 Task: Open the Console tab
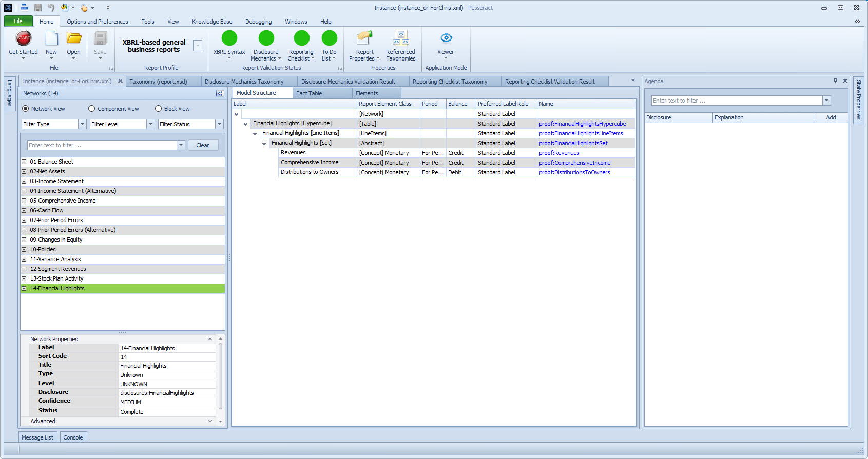coord(73,437)
